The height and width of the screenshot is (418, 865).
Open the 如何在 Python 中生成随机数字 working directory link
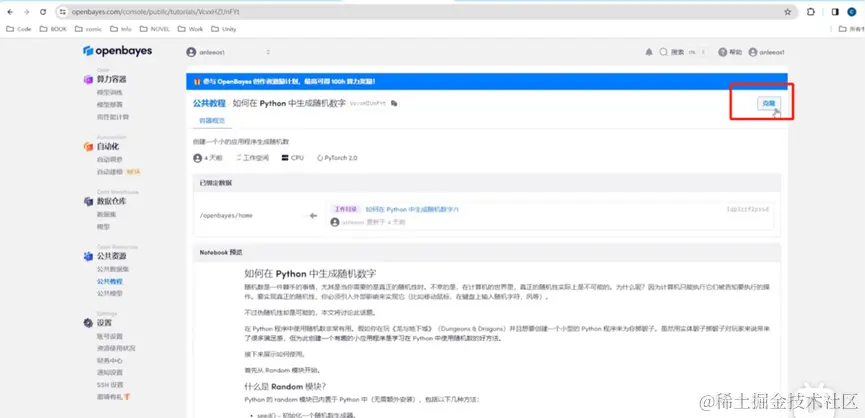pos(412,210)
